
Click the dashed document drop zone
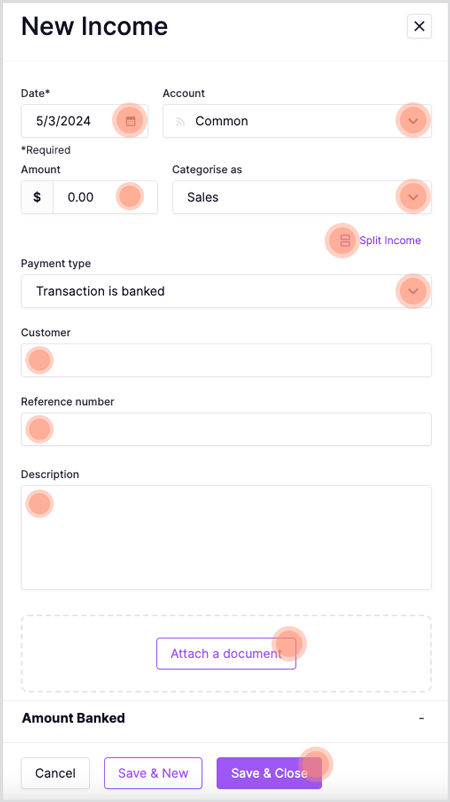coord(226,654)
